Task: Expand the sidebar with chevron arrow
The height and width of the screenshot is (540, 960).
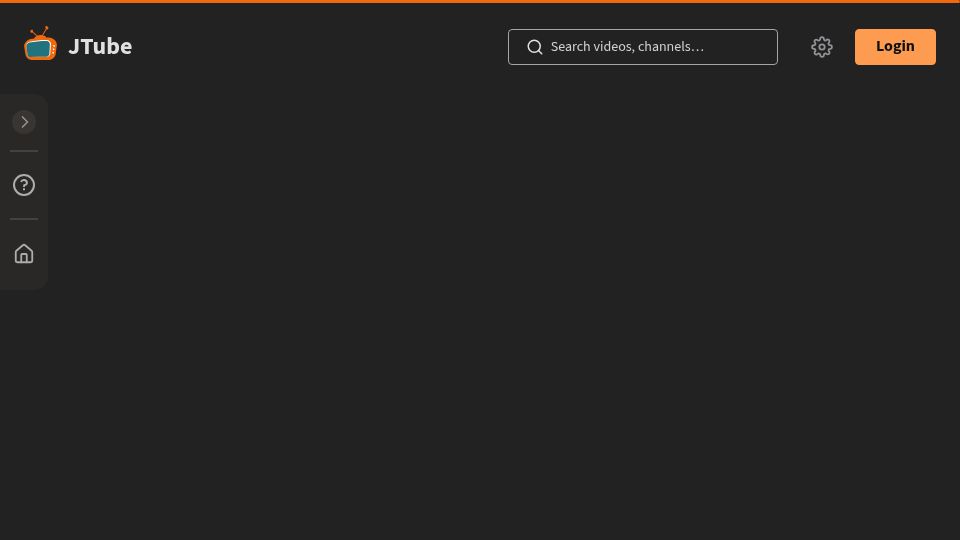Action: pos(24,122)
